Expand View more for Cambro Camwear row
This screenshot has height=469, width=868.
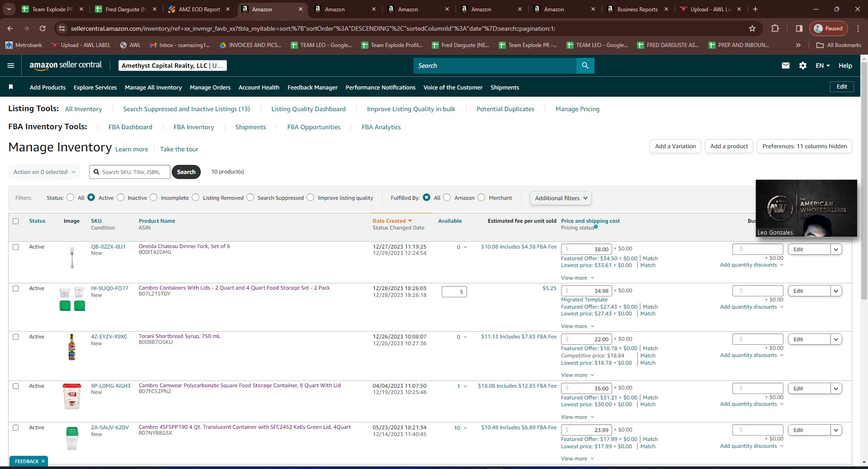[578, 417]
